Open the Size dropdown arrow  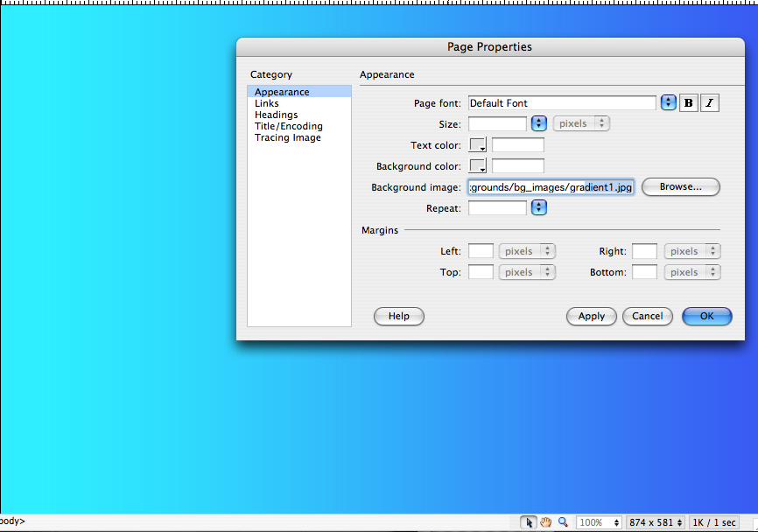coord(539,124)
